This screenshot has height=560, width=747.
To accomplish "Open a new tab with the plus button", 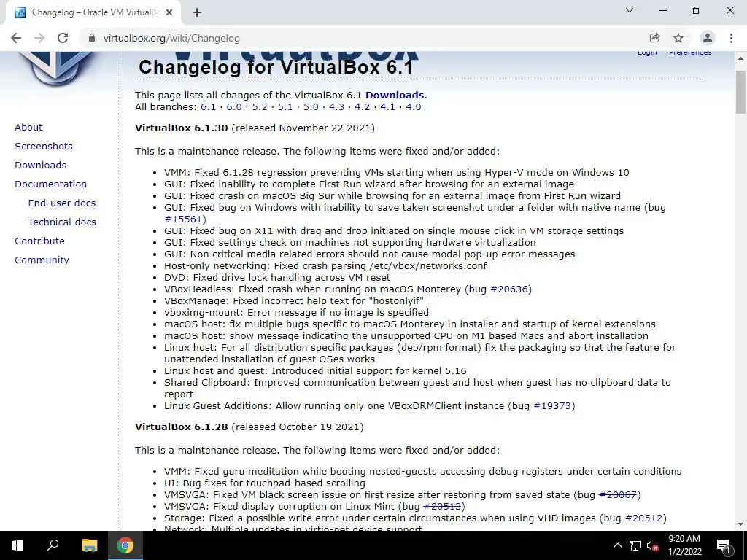I will coord(197,12).
